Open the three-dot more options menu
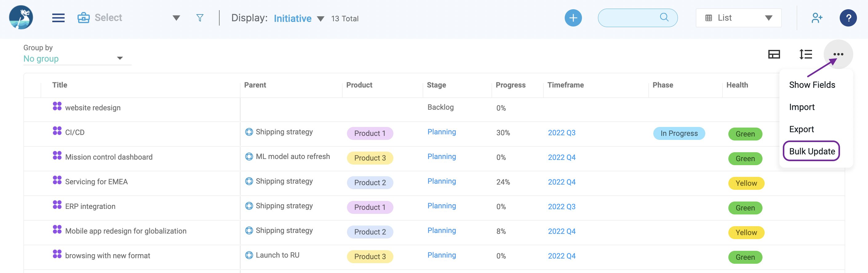The width and height of the screenshot is (868, 273). coord(838,54)
